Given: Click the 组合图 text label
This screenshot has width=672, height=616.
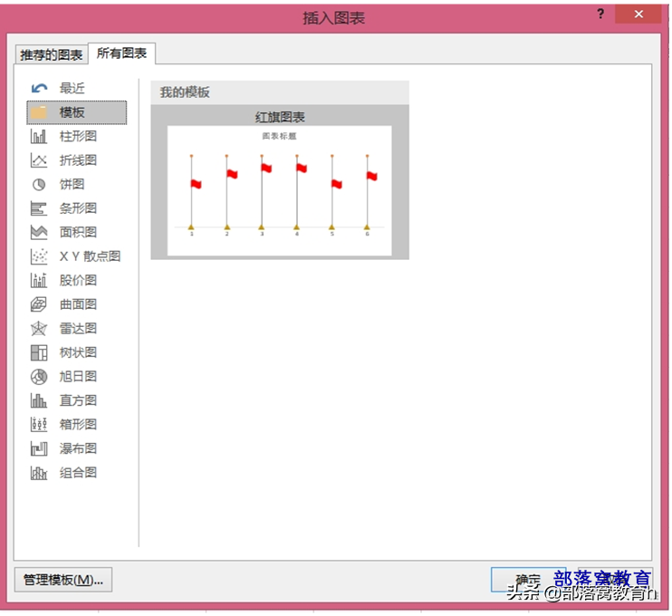Looking at the screenshot, I should (78, 473).
